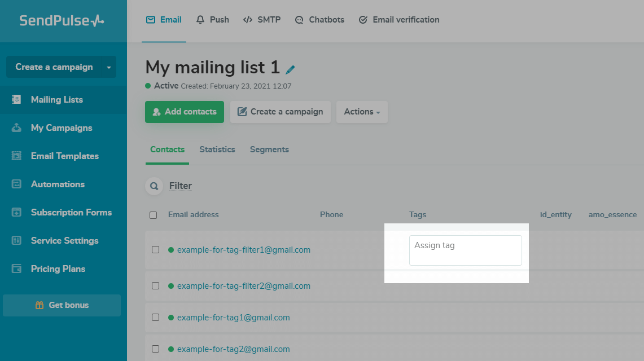Check the box for example-for-tag-filter1@gmail.com
The width and height of the screenshot is (644, 361).
click(x=155, y=250)
